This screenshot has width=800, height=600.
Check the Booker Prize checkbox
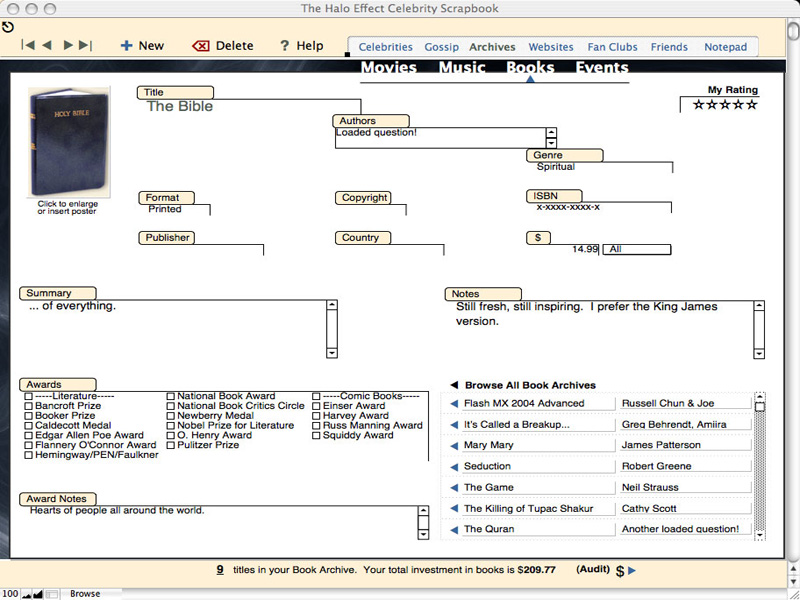29,416
